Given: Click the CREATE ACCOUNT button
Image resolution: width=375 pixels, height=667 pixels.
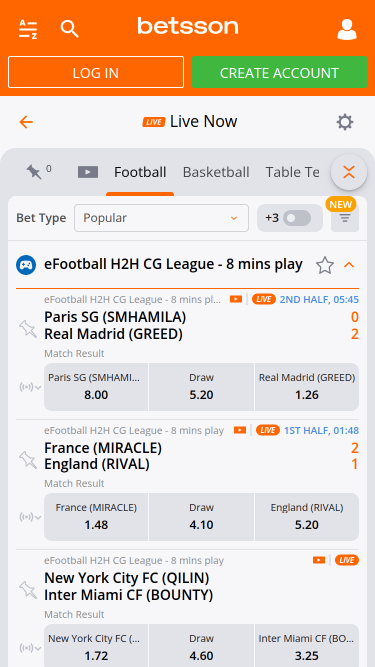Looking at the screenshot, I should point(279,72).
